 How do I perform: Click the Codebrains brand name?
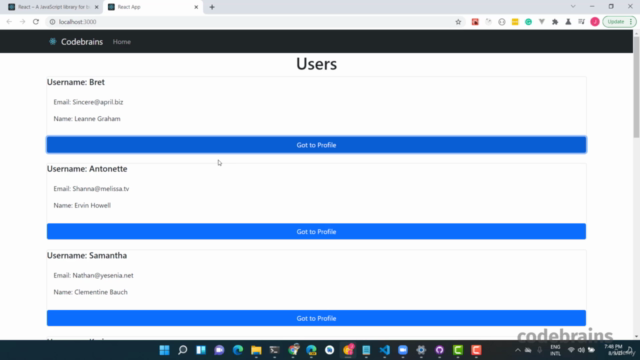click(82, 42)
